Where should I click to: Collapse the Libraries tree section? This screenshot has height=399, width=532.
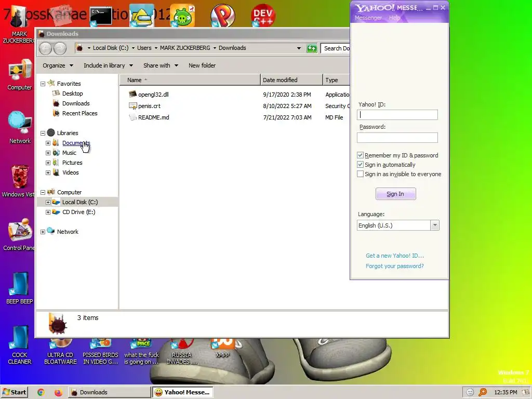click(x=43, y=134)
